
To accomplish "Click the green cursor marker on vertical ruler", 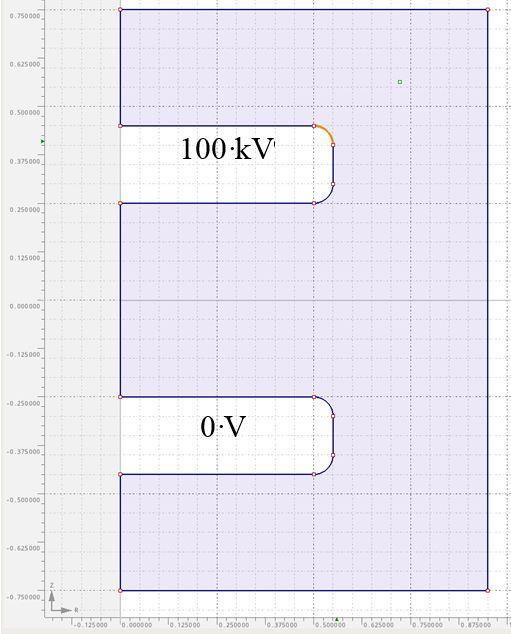I will pos(42,142).
